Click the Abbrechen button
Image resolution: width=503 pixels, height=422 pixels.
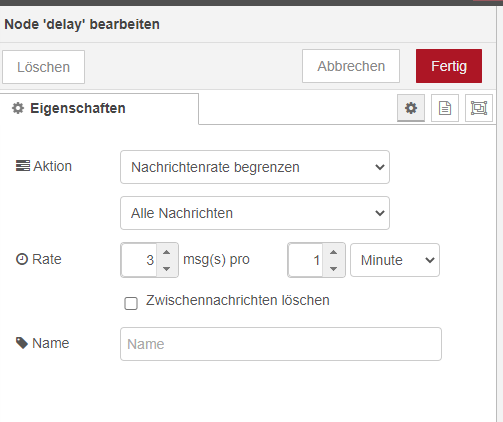point(351,66)
